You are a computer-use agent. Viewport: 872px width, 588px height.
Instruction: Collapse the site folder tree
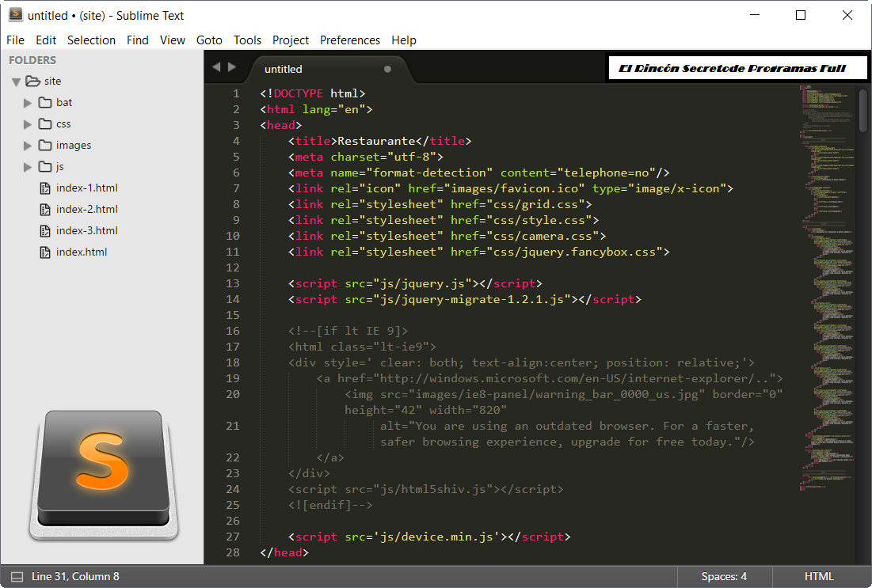(x=16, y=81)
